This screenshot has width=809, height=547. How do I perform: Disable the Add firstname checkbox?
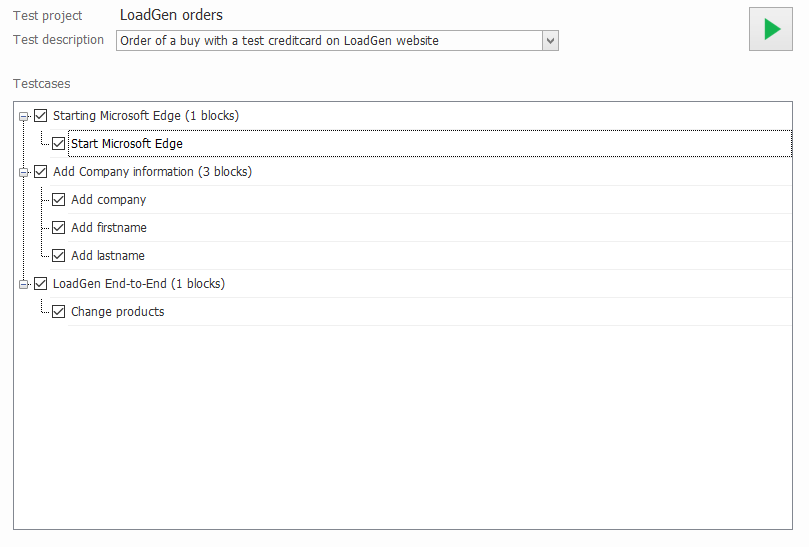coord(59,228)
